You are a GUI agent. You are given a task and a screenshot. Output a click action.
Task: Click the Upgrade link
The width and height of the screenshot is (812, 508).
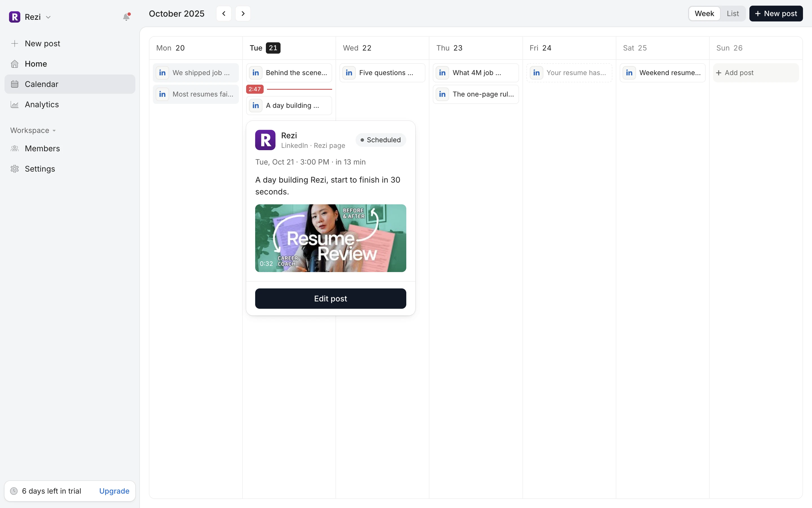pos(114,491)
